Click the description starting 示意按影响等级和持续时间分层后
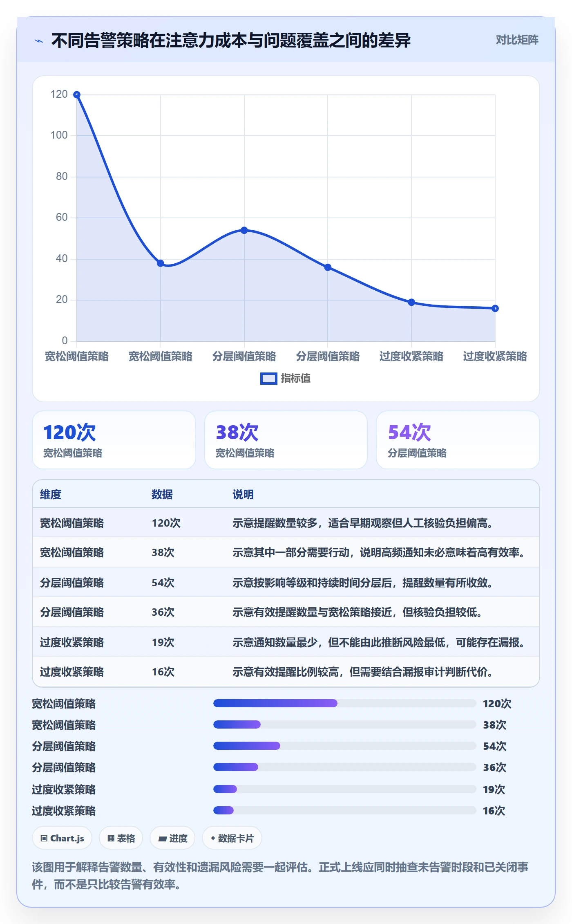Viewport: 572px width, 924px height. [x=362, y=583]
